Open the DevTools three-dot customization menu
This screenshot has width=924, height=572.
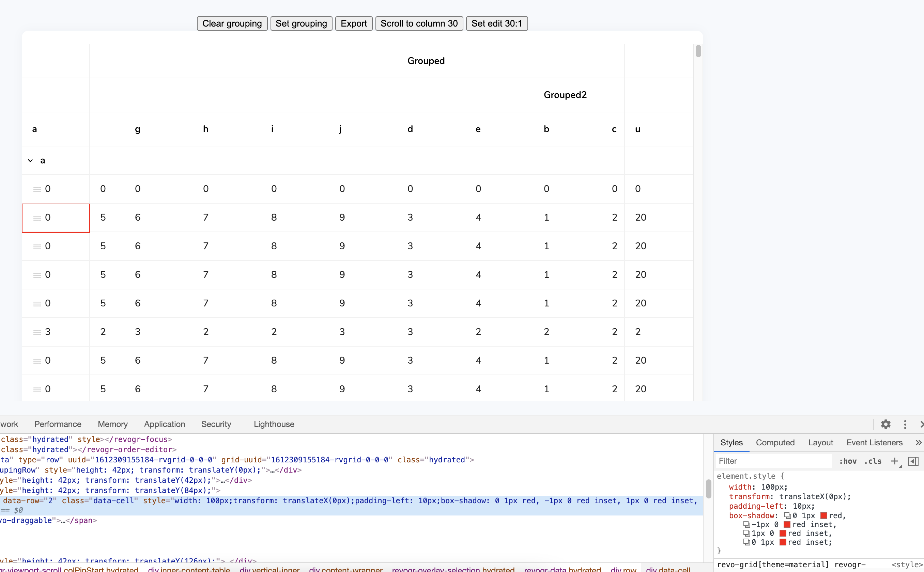point(905,425)
